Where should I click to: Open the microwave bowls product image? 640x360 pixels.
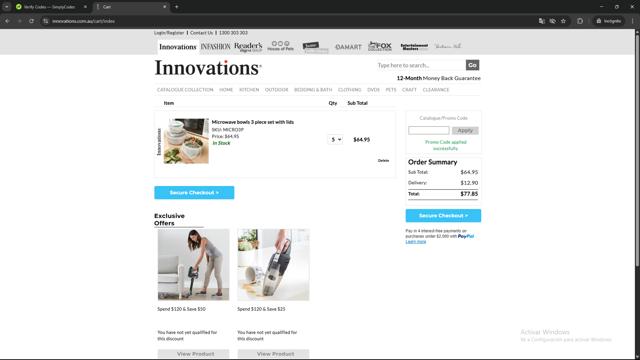(x=186, y=141)
